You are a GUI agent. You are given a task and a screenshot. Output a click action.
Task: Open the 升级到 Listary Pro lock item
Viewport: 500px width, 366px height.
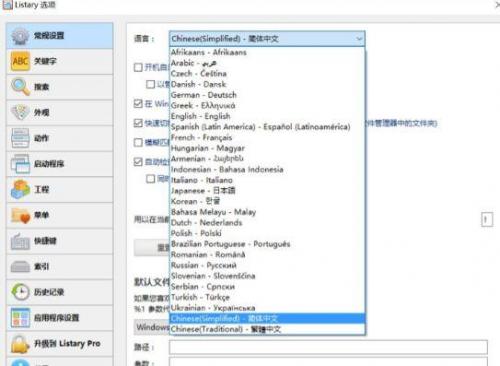[x=60, y=344]
